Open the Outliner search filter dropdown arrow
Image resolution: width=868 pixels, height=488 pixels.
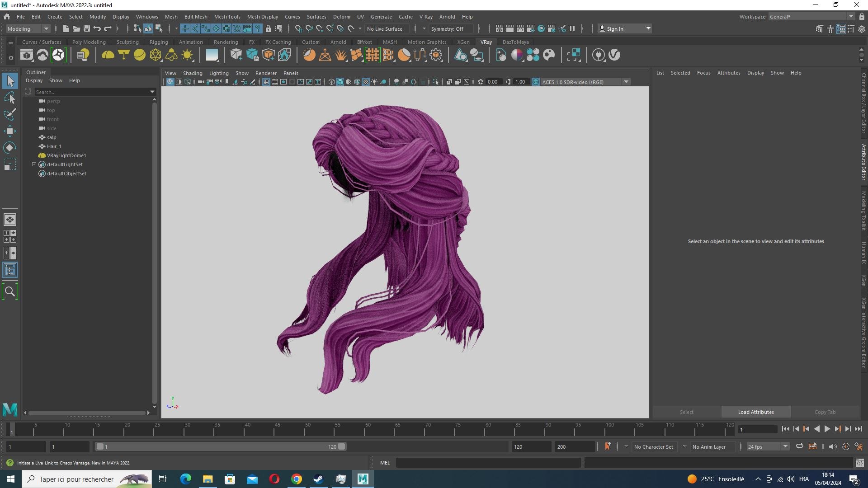(152, 92)
